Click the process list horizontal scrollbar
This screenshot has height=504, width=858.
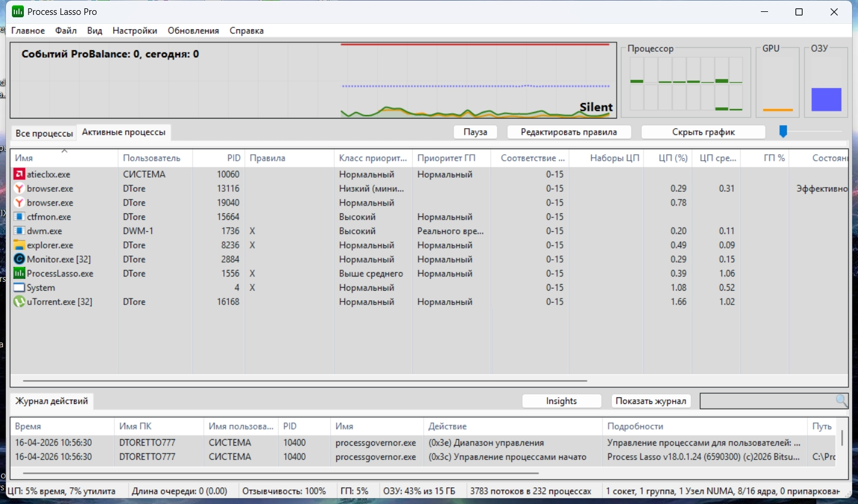305,381
